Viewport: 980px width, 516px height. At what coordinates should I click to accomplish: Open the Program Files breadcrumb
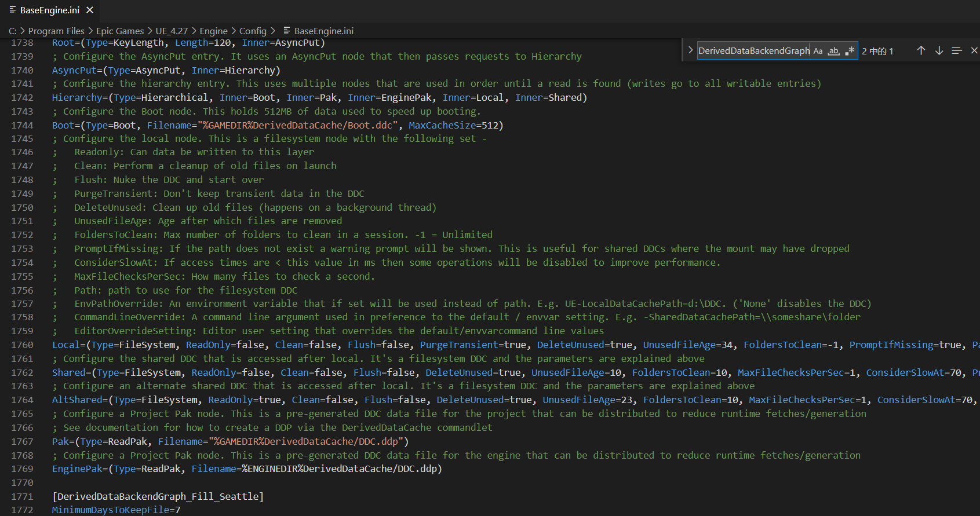click(56, 31)
